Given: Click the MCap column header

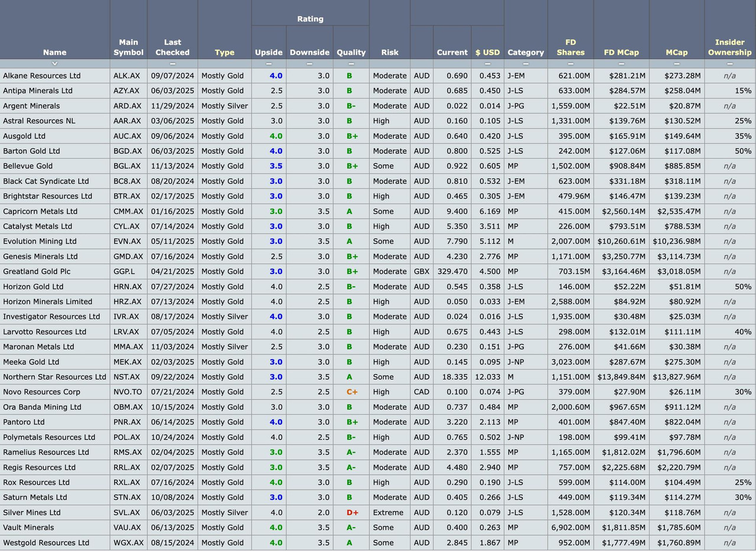Looking at the screenshot, I should click(677, 52).
